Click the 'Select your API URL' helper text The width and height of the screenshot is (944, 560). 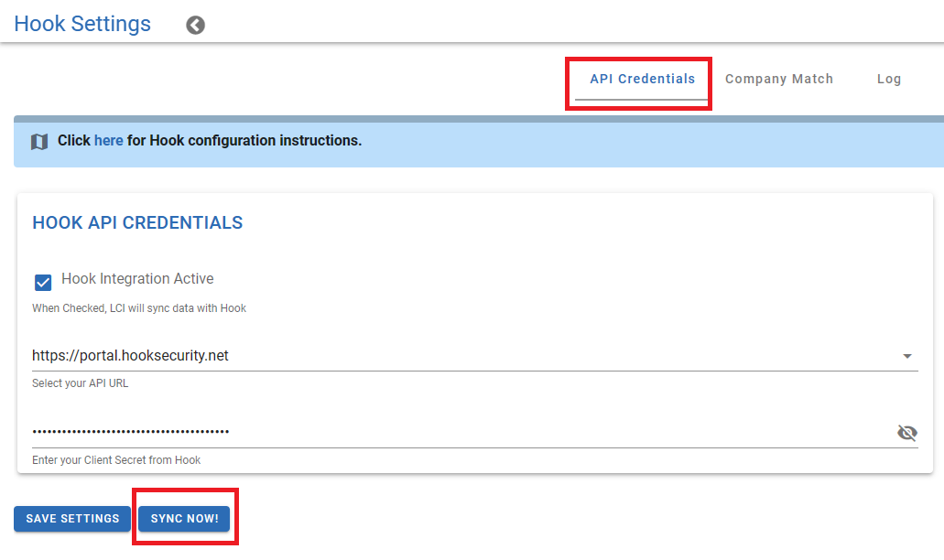point(80,383)
